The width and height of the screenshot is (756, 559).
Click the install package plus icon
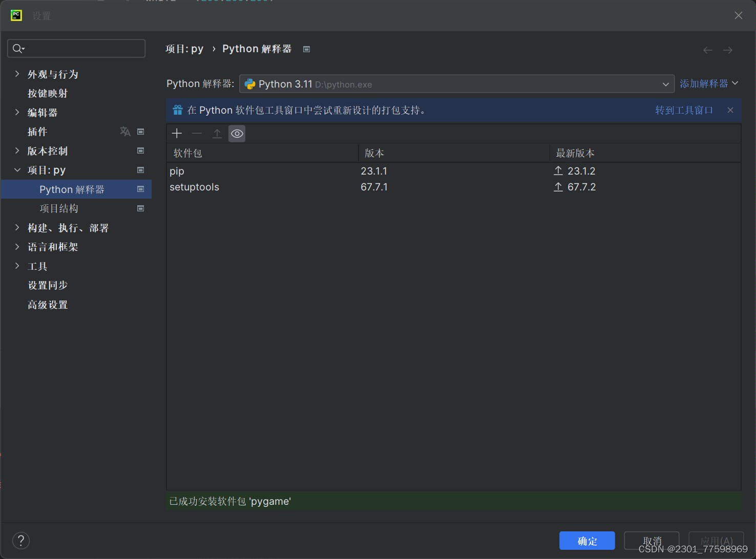(177, 134)
